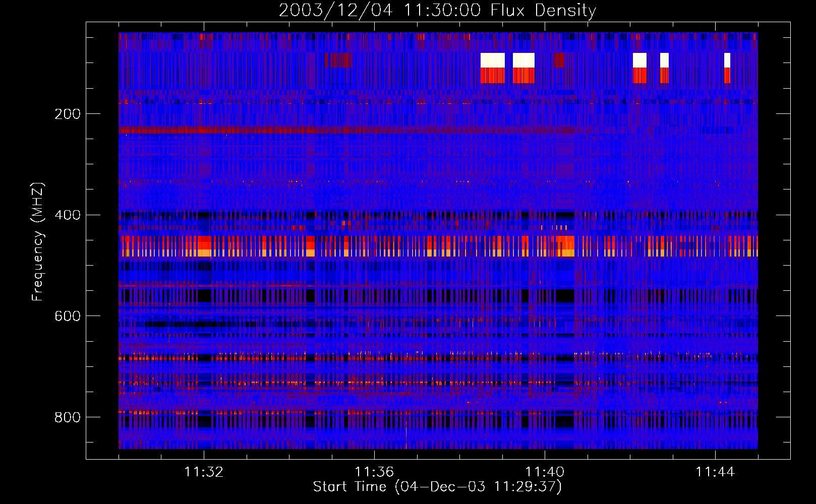
Task: Click the 800 frequency tick label
Action: [68, 417]
